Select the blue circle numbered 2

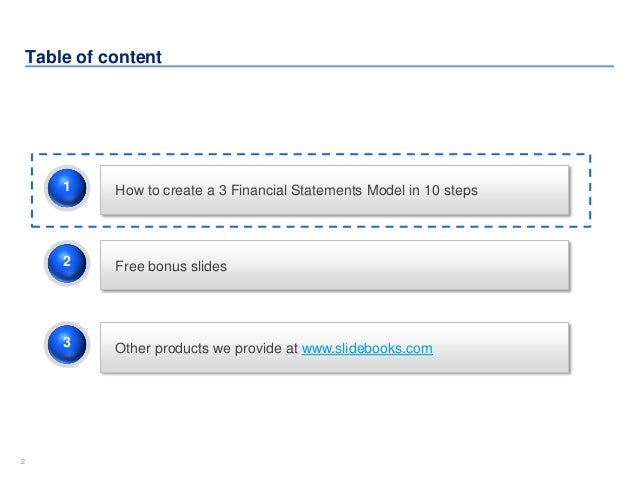coord(67,263)
